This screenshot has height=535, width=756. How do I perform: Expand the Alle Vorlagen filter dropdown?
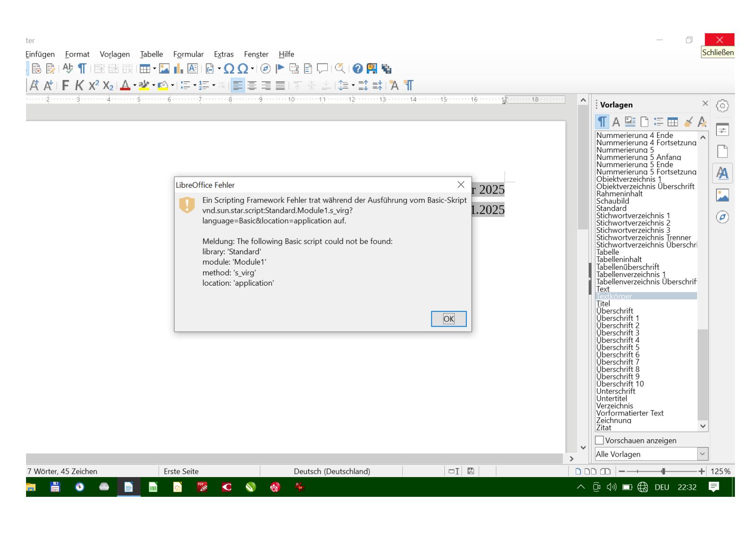[702, 454]
